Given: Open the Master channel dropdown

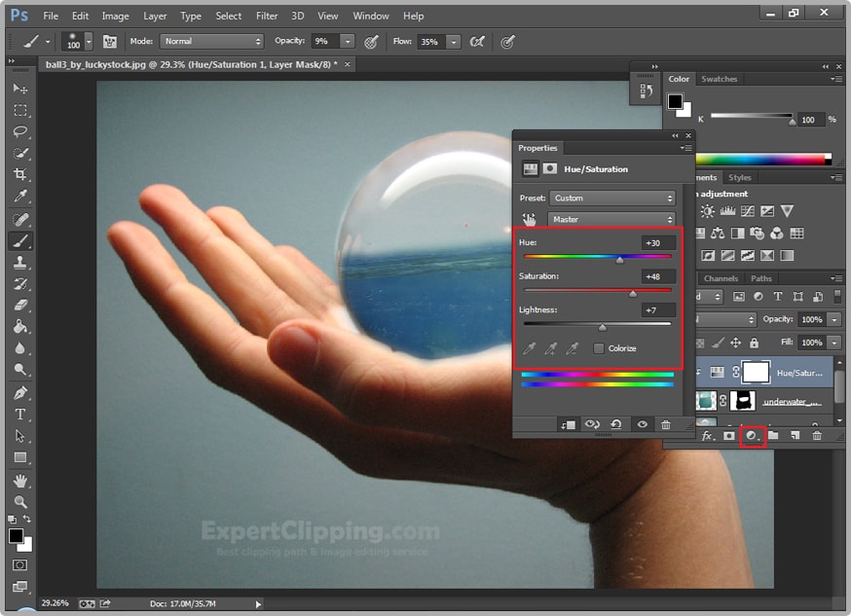Looking at the screenshot, I should pyautogui.click(x=611, y=219).
